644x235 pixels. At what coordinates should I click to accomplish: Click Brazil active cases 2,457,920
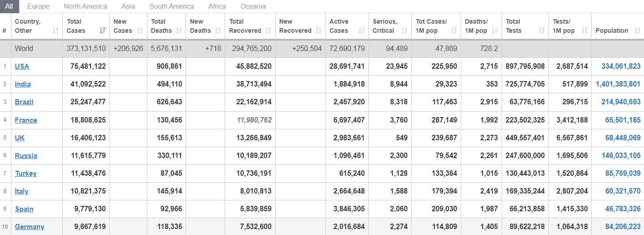click(x=349, y=102)
